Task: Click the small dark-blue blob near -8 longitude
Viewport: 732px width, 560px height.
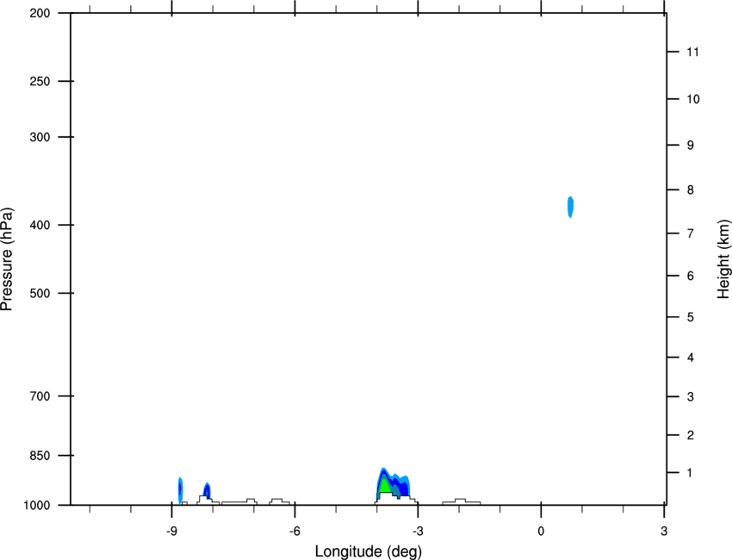Action: (x=208, y=490)
